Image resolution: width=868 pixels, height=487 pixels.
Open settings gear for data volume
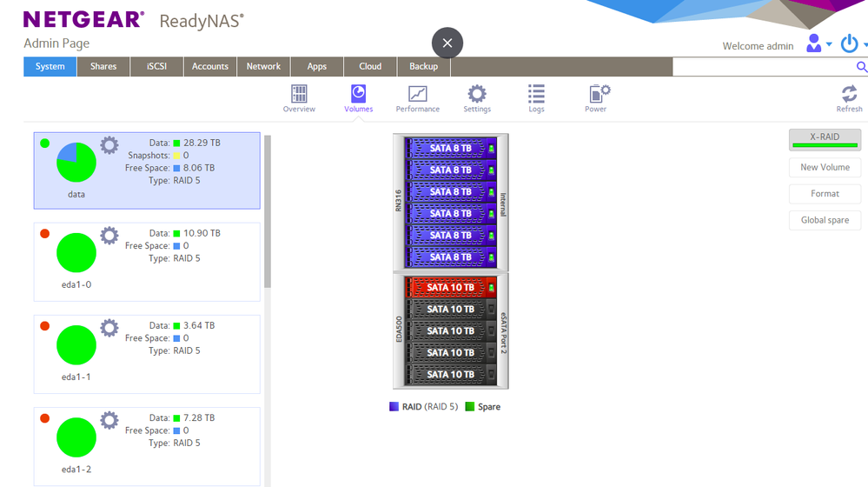pyautogui.click(x=109, y=145)
